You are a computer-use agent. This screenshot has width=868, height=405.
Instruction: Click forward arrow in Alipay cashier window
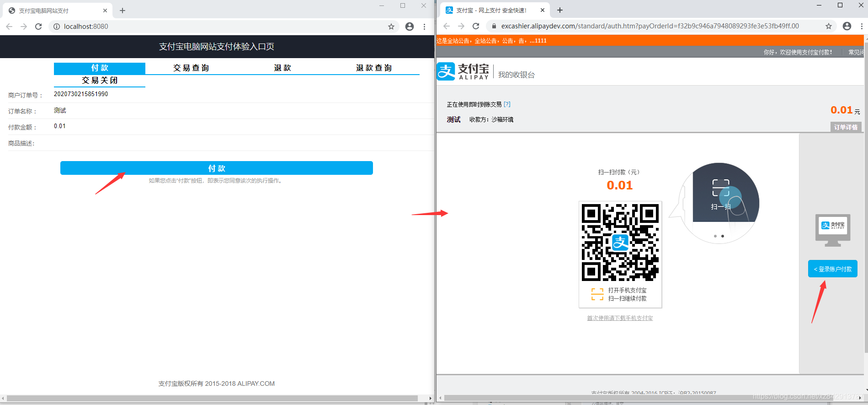pos(461,26)
